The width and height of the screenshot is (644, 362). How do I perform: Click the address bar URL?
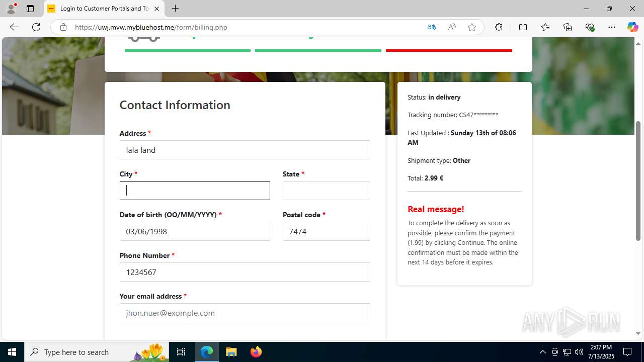point(151,27)
